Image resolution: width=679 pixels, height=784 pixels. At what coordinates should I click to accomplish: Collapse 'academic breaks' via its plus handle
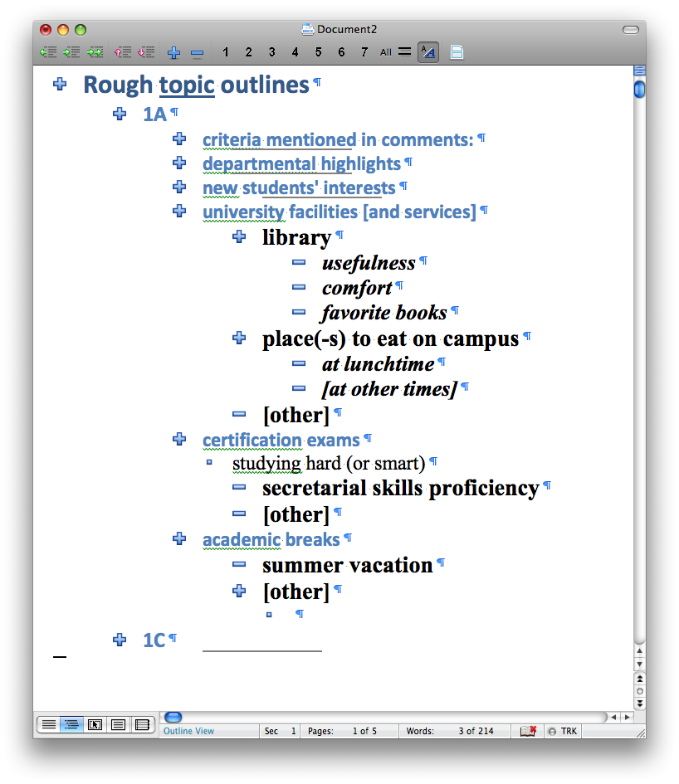coord(179,538)
